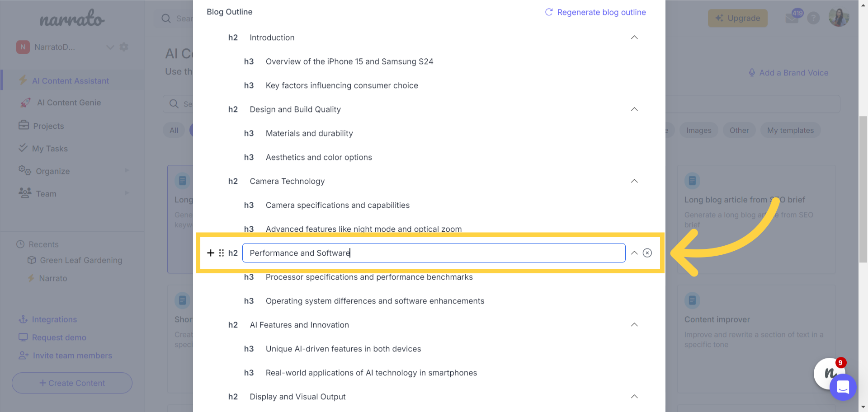Open the workspace settings gear icon
Image resolution: width=868 pixels, height=412 pixels.
[124, 47]
